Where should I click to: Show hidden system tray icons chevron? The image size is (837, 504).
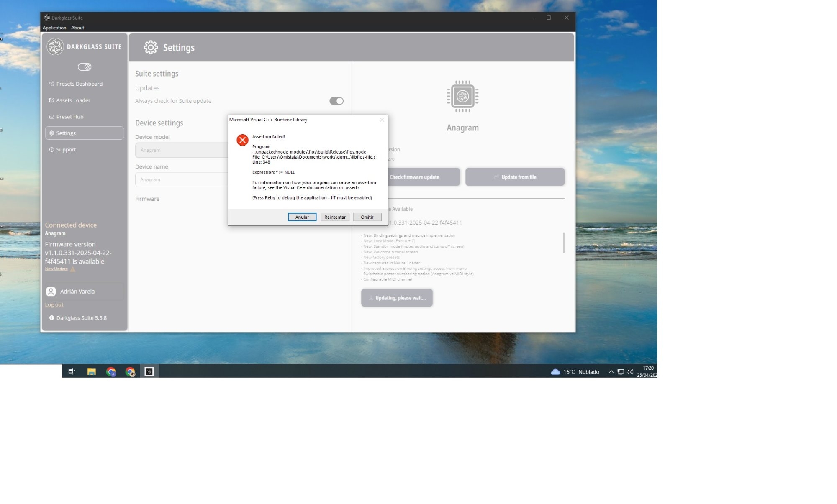(x=611, y=372)
